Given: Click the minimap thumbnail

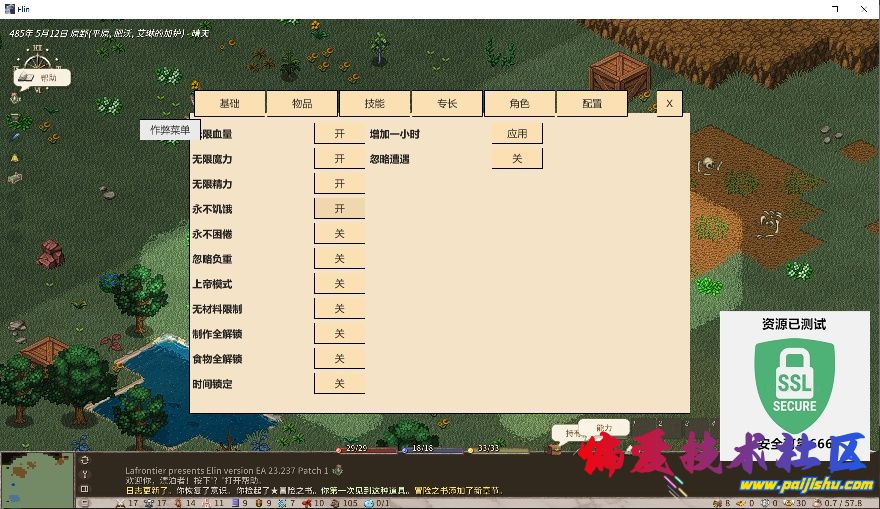Looking at the screenshot, I should coord(37,478).
